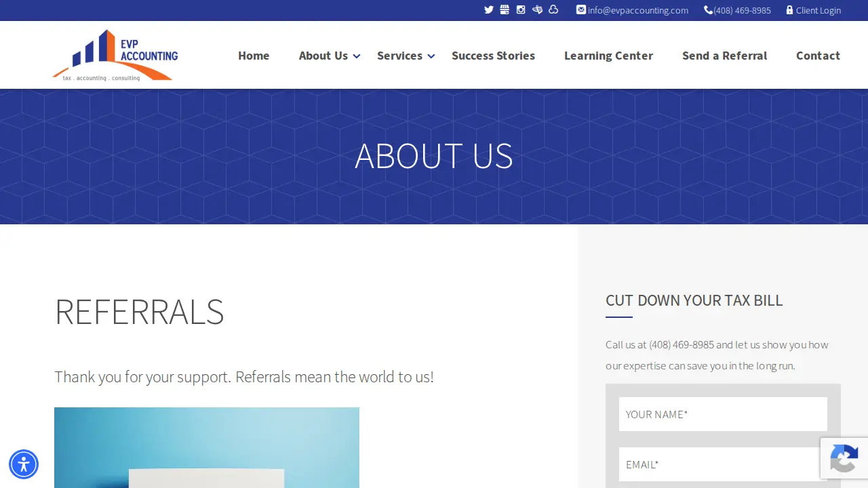Open the Twitter profile icon
Image resolution: width=868 pixels, height=488 pixels.
(488, 10)
